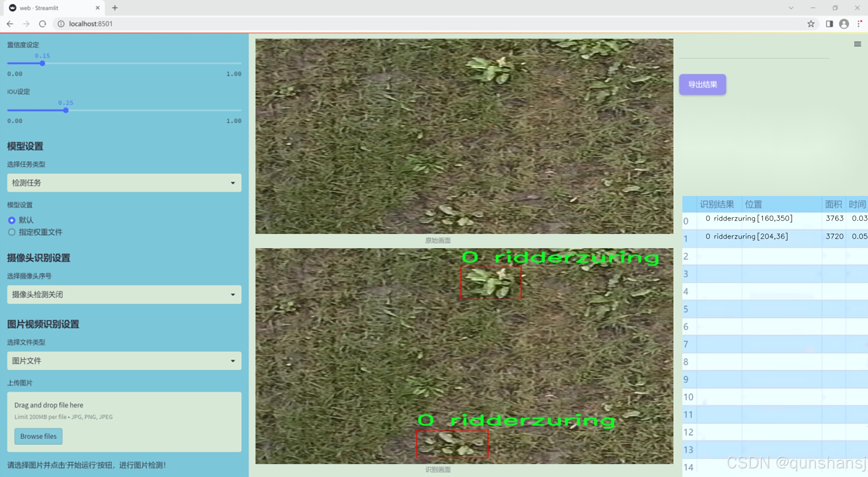Click the site information icon
Screen dimensions: 868x477
click(x=61, y=24)
